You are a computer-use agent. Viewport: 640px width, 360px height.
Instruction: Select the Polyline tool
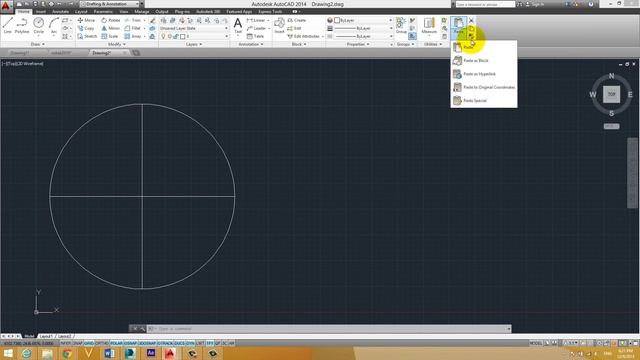pyautogui.click(x=22, y=25)
